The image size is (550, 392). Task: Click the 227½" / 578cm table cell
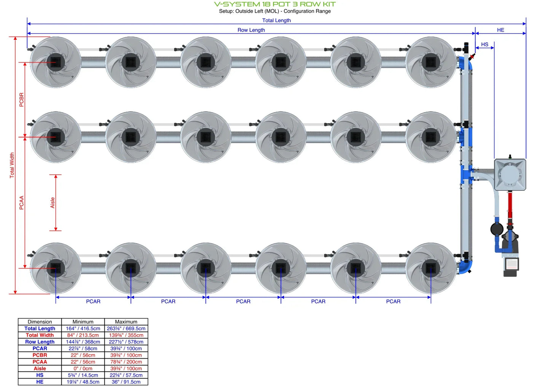tap(126, 342)
